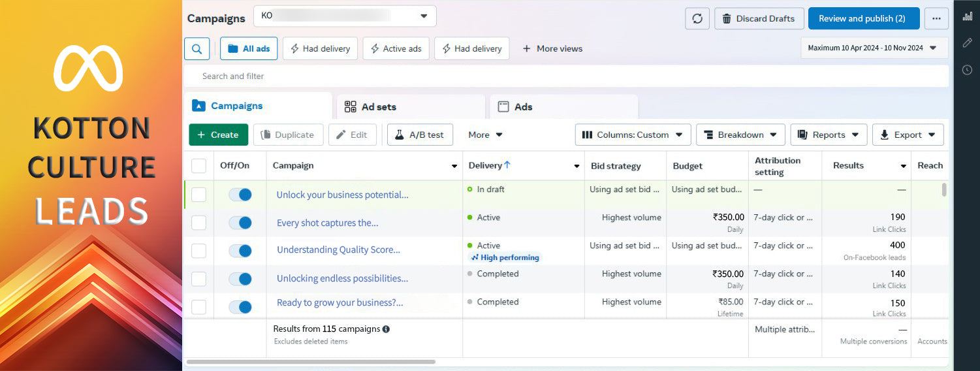980x371 pixels.
Task: Click the Search and filter field
Action: (x=565, y=76)
